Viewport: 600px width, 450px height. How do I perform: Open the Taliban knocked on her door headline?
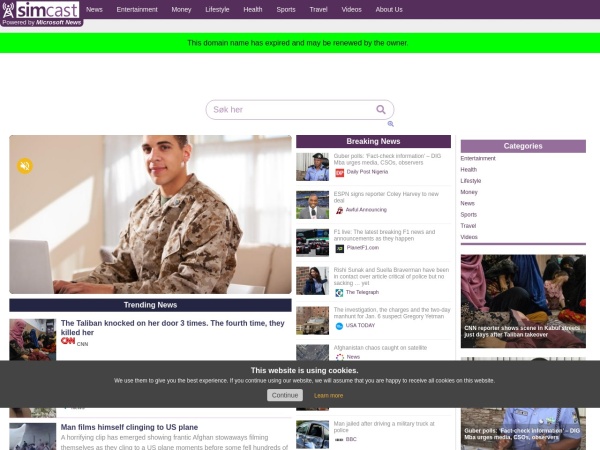(173, 328)
